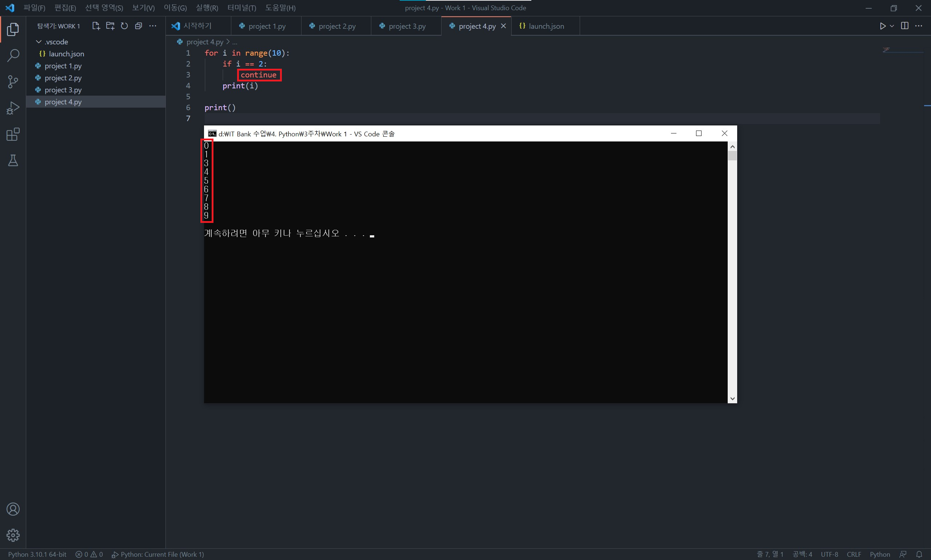Open the Run and Debug view
931x560 pixels.
point(13,108)
